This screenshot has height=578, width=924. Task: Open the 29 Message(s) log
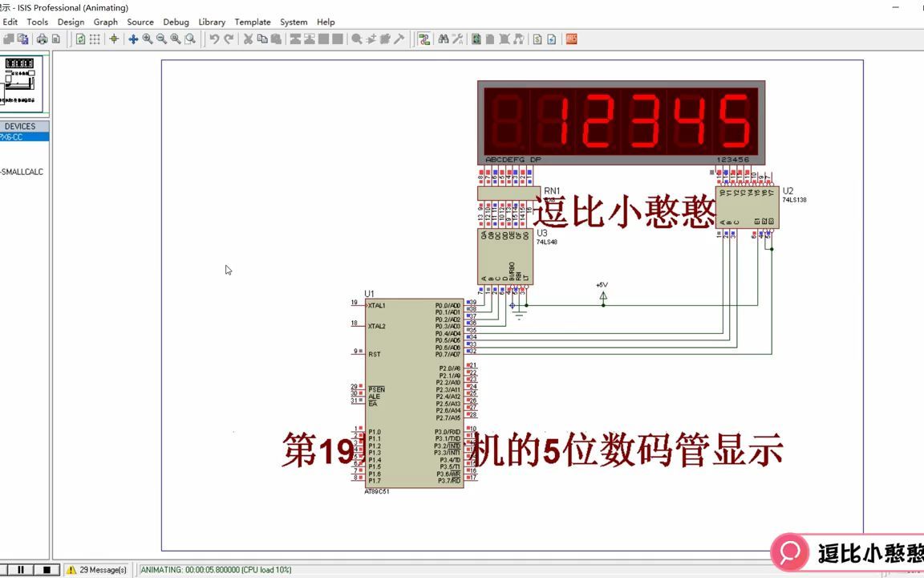tap(96, 570)
